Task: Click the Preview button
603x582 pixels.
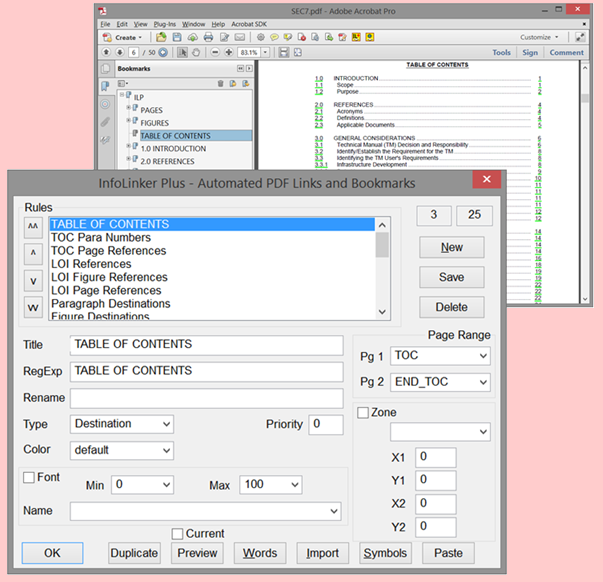Action: click(x=197, y=553)
